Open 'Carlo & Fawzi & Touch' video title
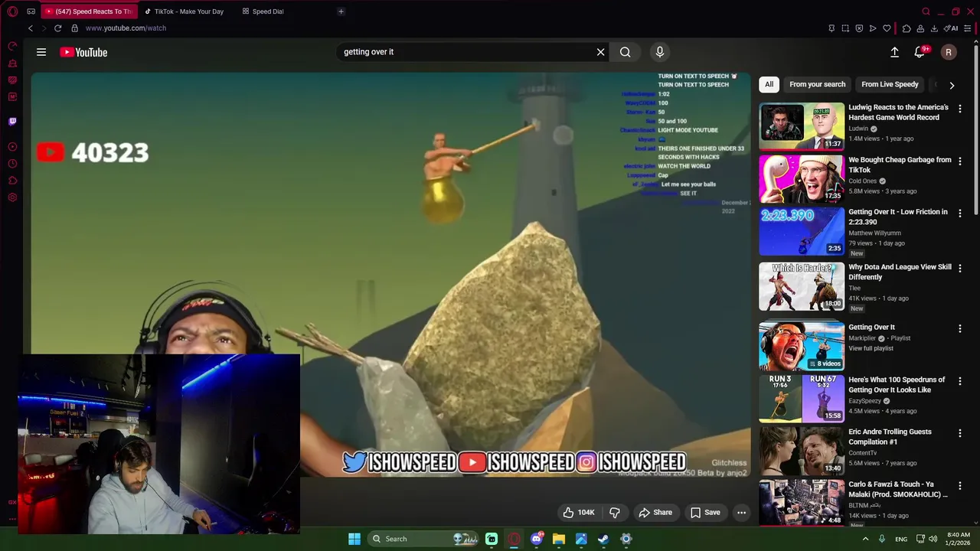Screen dimensions: 980x551 tap(897, 489)
